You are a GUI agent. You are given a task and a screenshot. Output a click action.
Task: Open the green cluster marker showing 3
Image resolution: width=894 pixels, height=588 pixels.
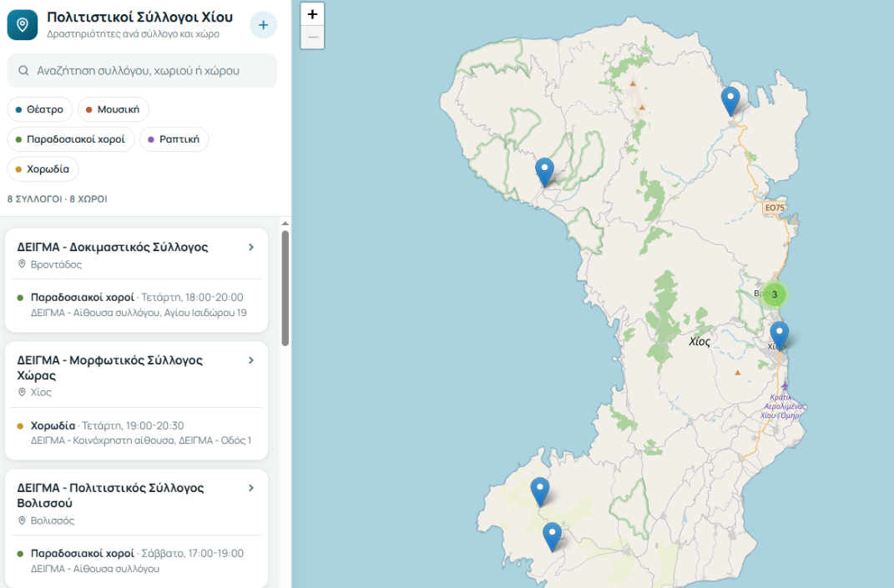[775, 294]
